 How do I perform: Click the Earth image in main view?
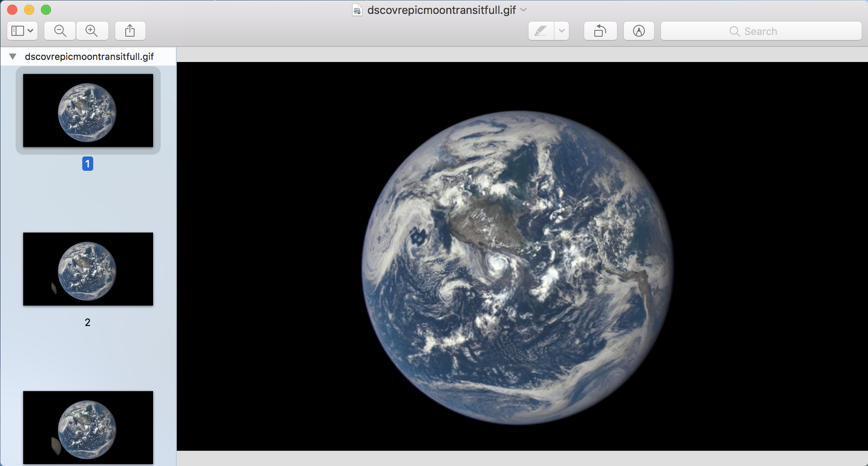517,267
